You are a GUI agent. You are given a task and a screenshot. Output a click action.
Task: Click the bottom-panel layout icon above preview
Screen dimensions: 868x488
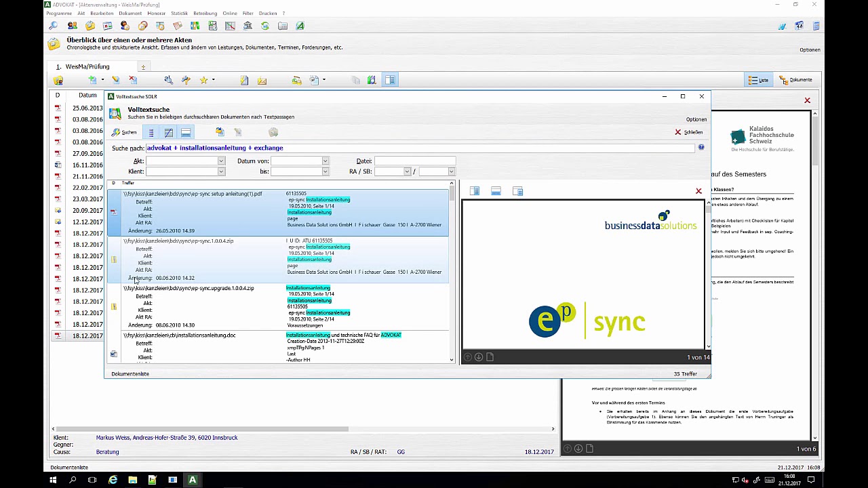click(496, 191)
